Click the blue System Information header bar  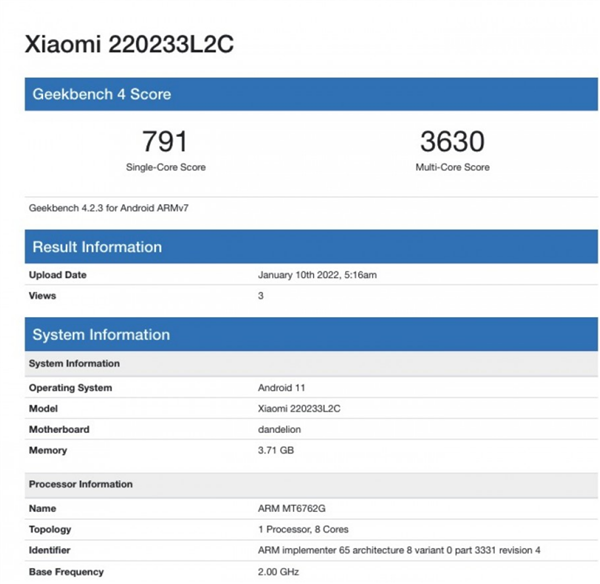tap(311, 334)
